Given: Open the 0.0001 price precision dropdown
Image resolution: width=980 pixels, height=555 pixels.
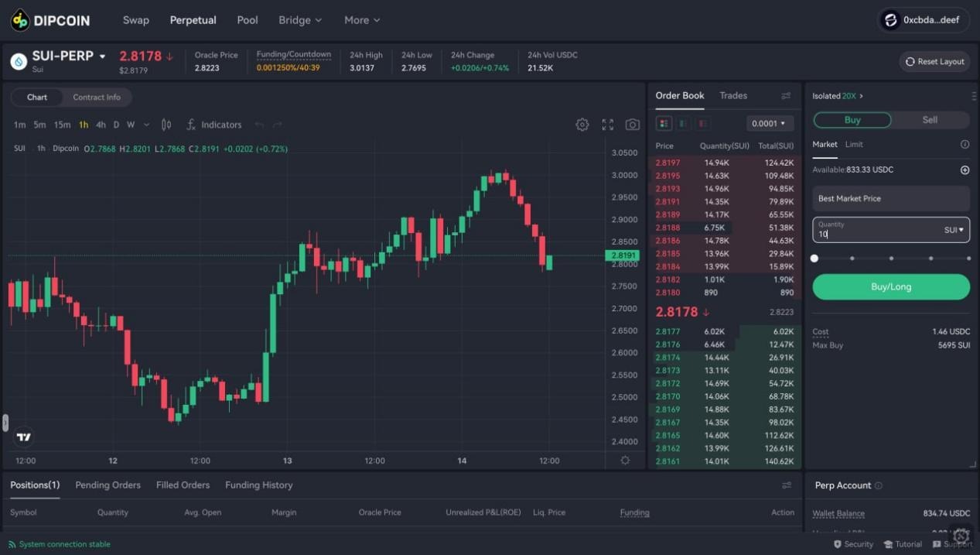Looking at the screenshot, I should tap(769, 123).
